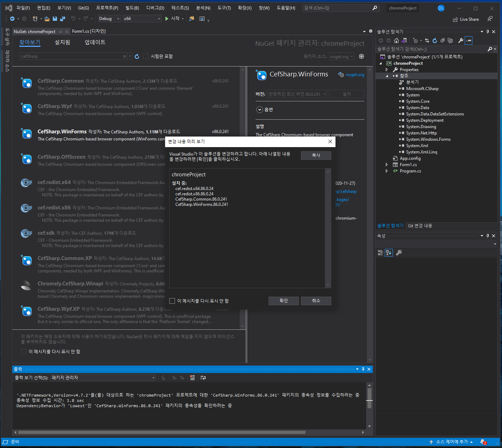This screenshot has height=448, width=502.
Task: Open the x64 platform dropdown
Action: click(x=142, y=19)
